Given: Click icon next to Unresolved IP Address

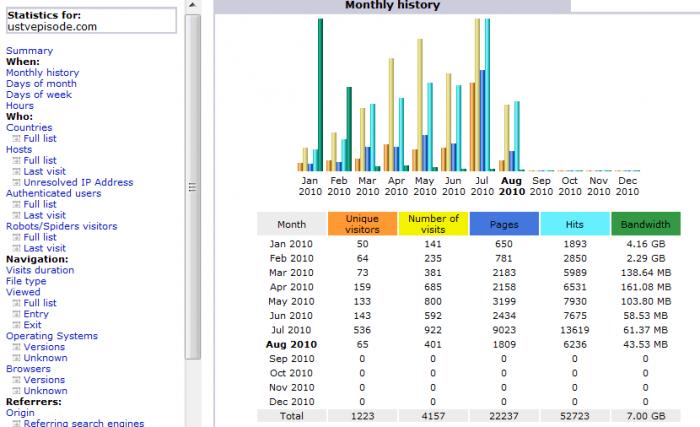Looking at the screenshot, I should 17,182.
